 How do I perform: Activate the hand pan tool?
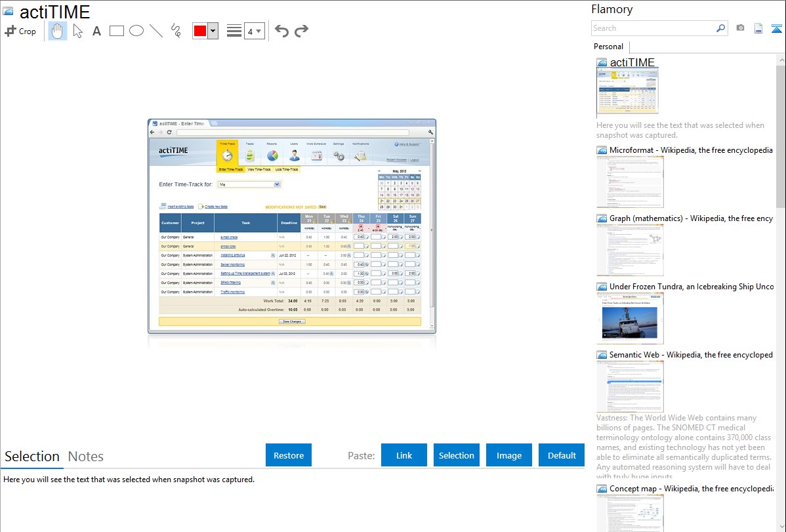click(57, 31)
